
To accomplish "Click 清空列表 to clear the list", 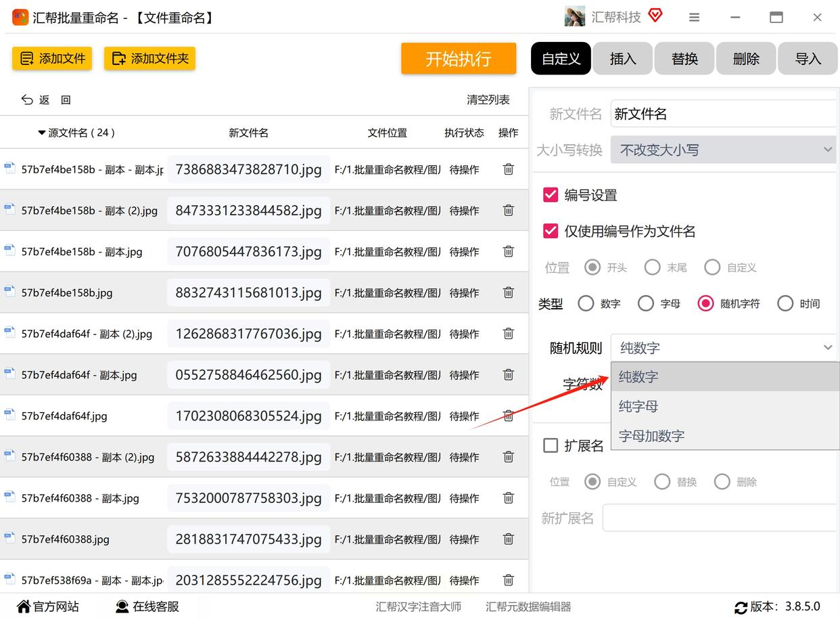I will pyautogui.click(x=488, y=99).
